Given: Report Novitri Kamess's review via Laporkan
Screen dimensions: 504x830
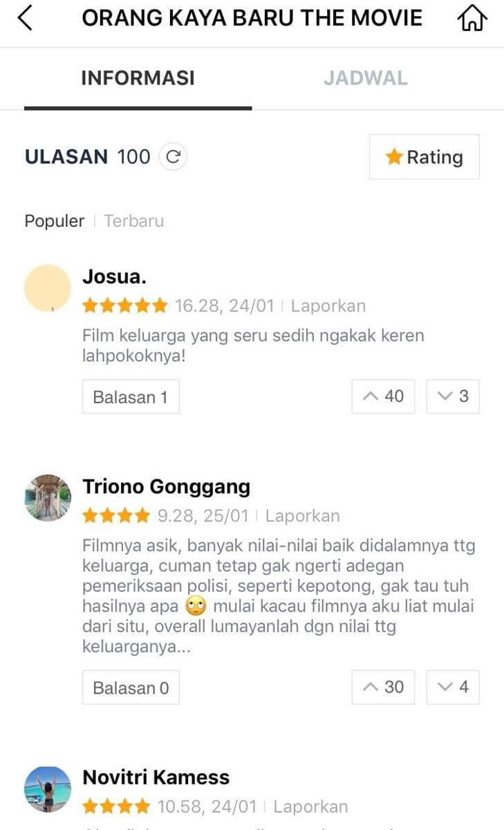Looking at the screenshot, I should 310,806.
